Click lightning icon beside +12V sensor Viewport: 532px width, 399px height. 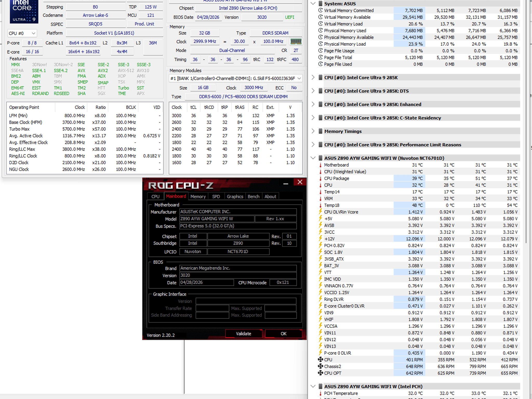(321, 238)
